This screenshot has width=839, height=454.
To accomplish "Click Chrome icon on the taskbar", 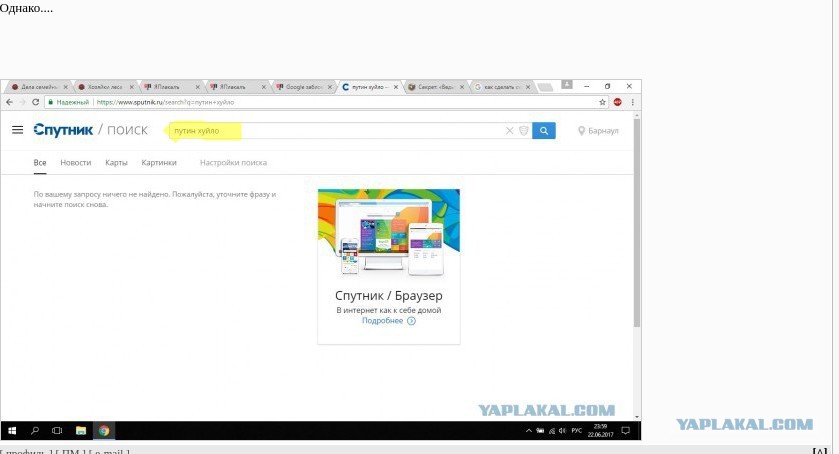I will click(104, 430).
